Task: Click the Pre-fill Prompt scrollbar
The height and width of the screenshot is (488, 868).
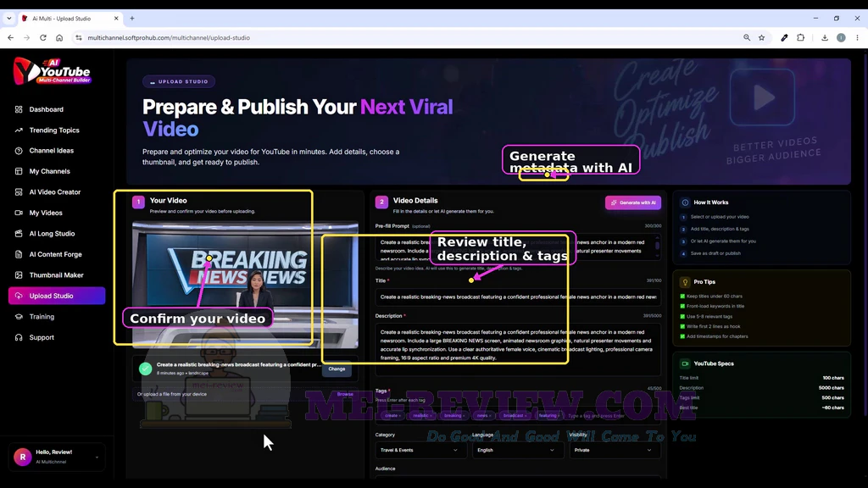Action: click(658, 245)
